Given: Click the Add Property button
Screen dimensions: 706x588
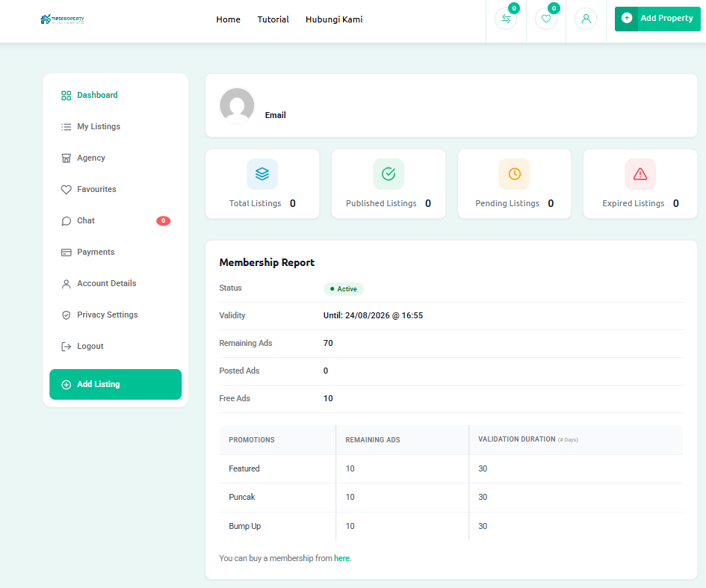Looking at the screenshot, I should pyautogui.click(x=657, y=19).
